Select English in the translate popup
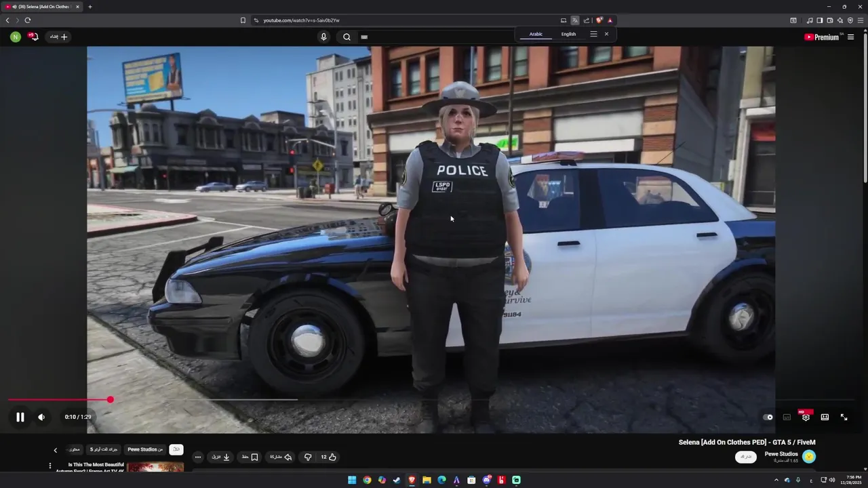The height and width of the screenshot is (488, 868). 568,34
